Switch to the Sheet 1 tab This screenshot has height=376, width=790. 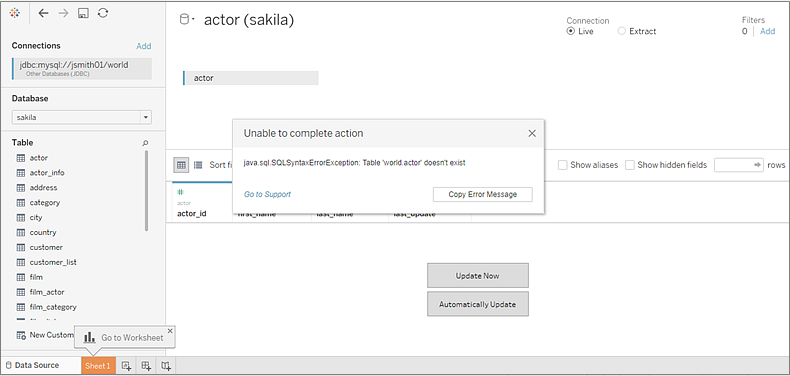[98, 366]
